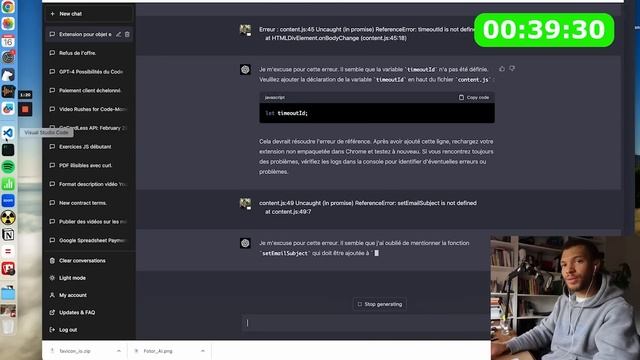Open the white horse app in Dock
640x360 pixels.
[x=8, y=75]
